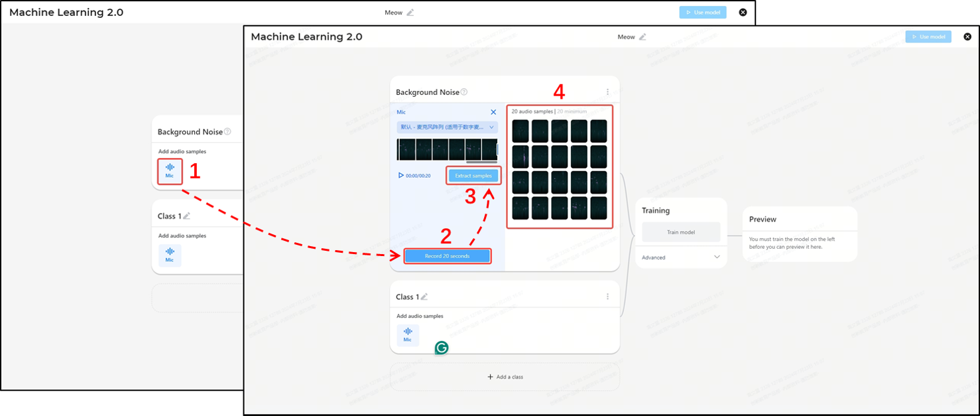Click Add a class below Class 1
The image size is (980, 416).
(505, 377)
